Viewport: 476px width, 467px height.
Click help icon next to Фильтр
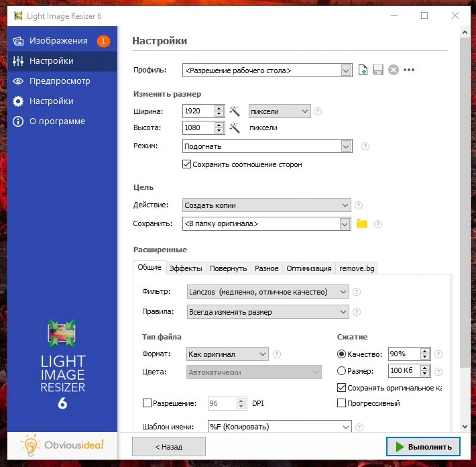(x=357, y=292)
